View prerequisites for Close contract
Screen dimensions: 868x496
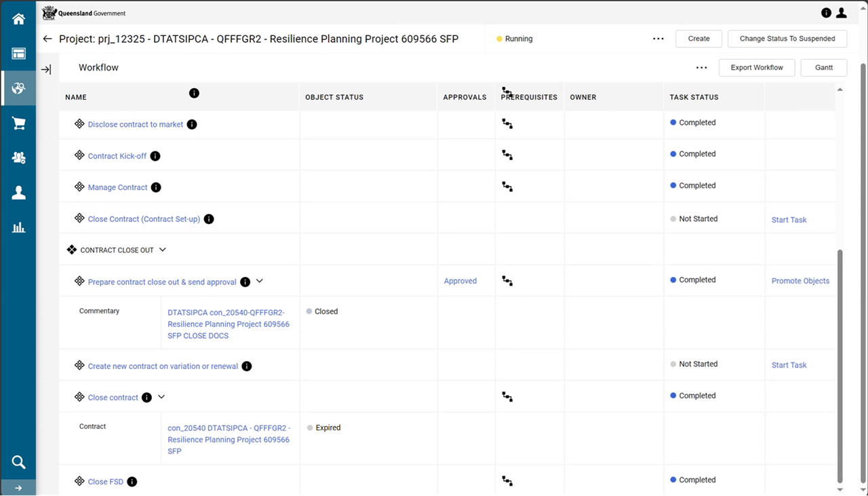coord(507,396)
